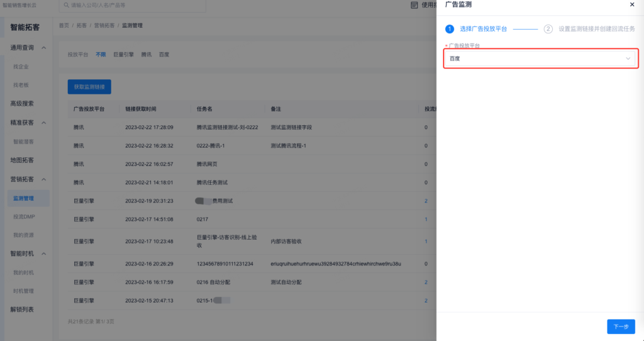Click the step 1 circle 选择广告投放平台
Screen dimensions: 644x341
coord(450,29)
